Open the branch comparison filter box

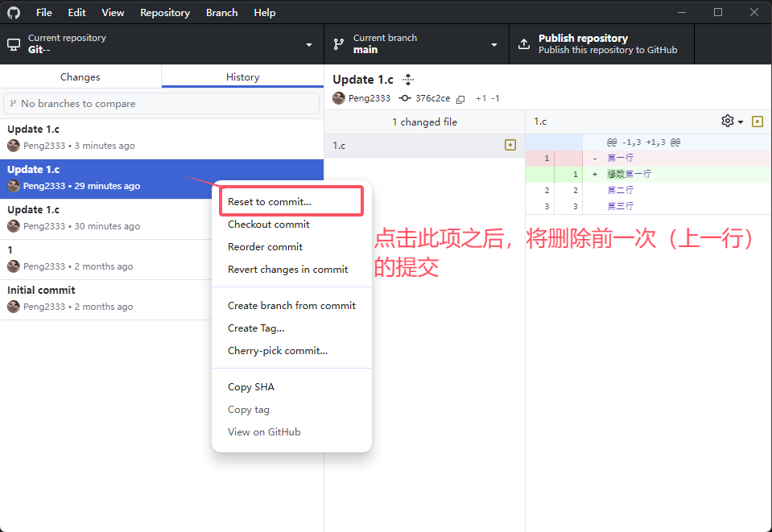(161, 104)
